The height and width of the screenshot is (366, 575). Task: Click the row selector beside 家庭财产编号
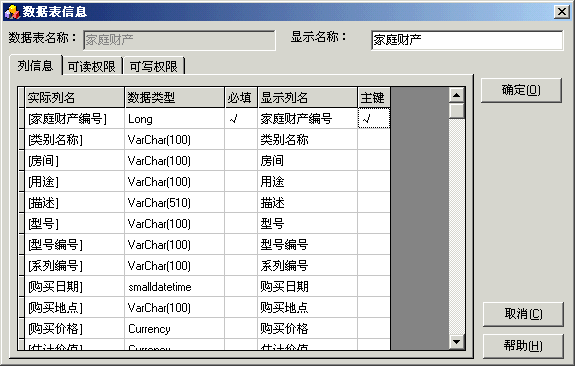(21, 118)
